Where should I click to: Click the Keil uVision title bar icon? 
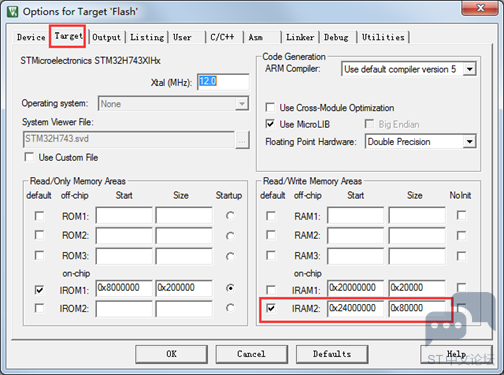(13, 12)
